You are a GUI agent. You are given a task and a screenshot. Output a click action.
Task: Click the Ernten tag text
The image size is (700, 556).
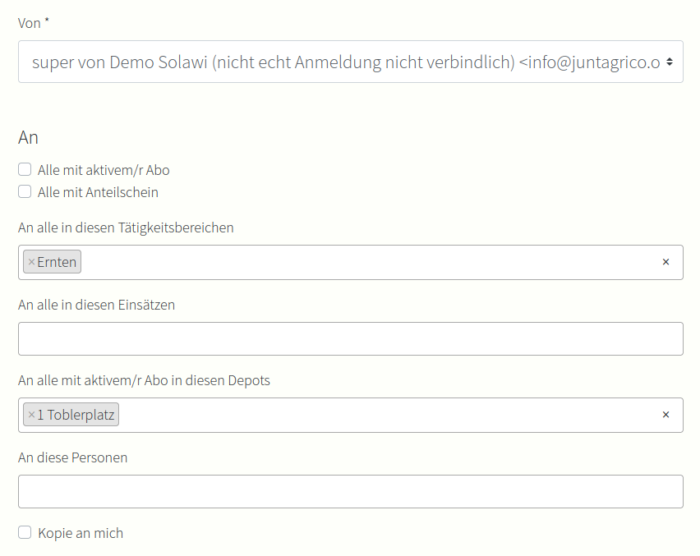click(x=57, y=262)
